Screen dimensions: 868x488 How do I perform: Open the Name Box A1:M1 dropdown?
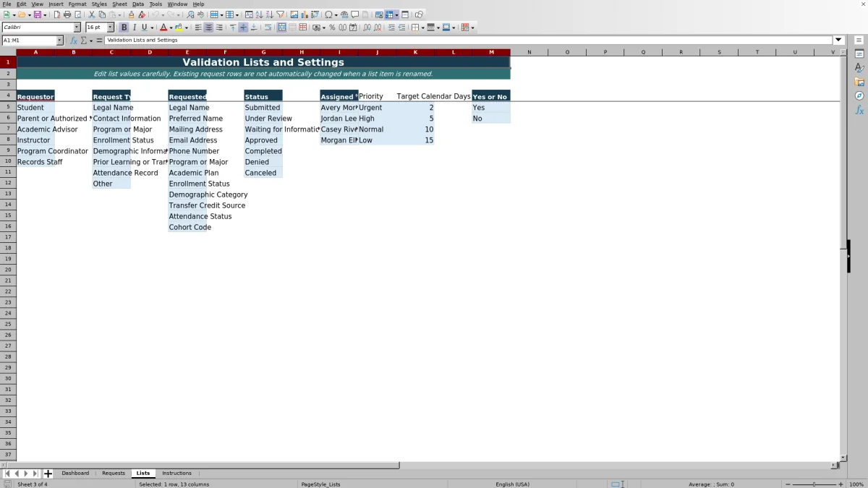[59, 40]
